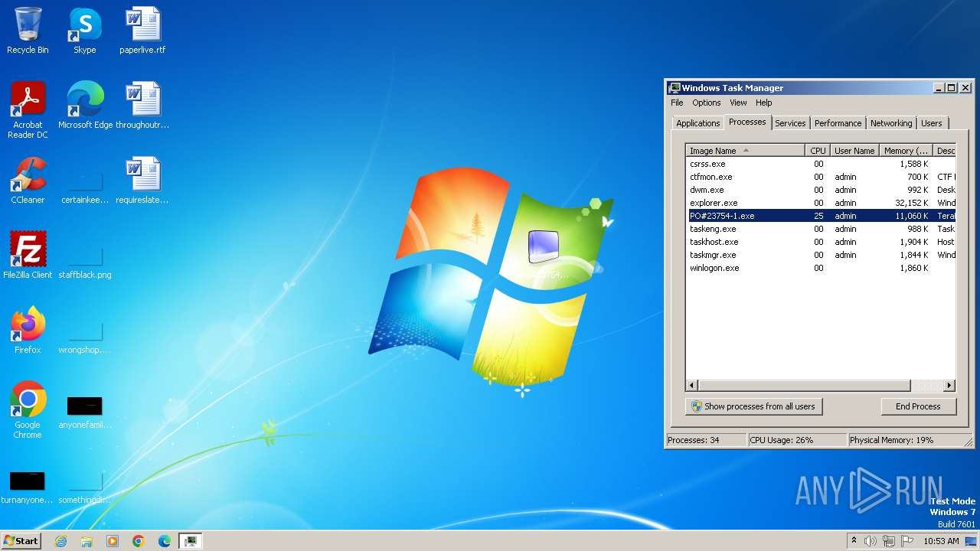Viewport: 980px width, 551px height.
Task: Select the taskeng.exe process row
Action: tap(821, 229)
